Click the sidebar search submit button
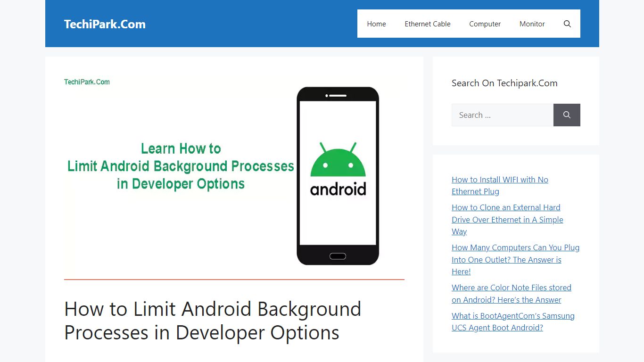This screenshot has height=362, width=644. tap(567, 115)
